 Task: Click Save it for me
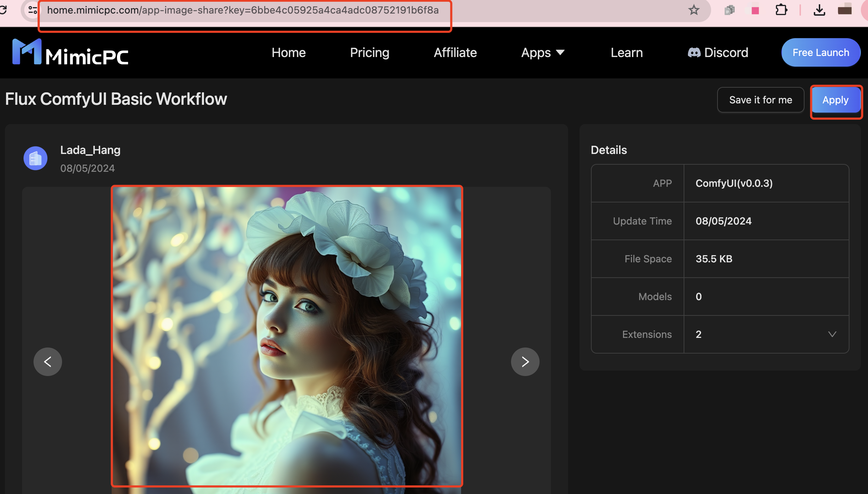tap(760, 100)
